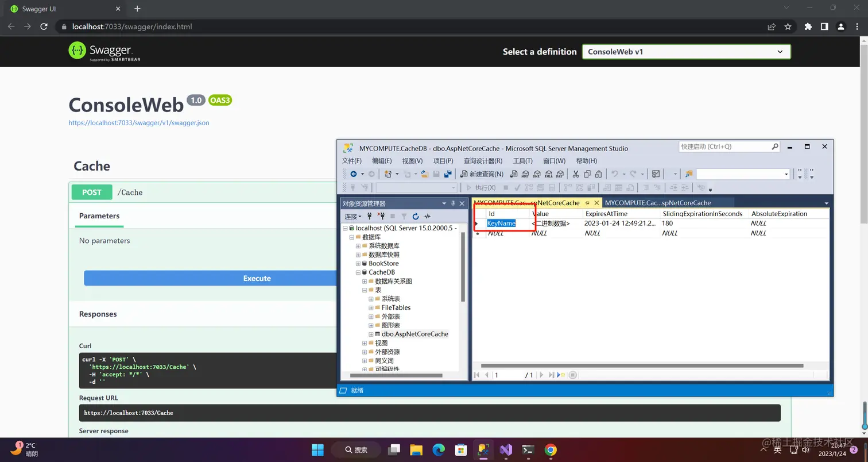Open the 编辑(E) menu
The image size is (868, 462).
click(x=382, y=161)
